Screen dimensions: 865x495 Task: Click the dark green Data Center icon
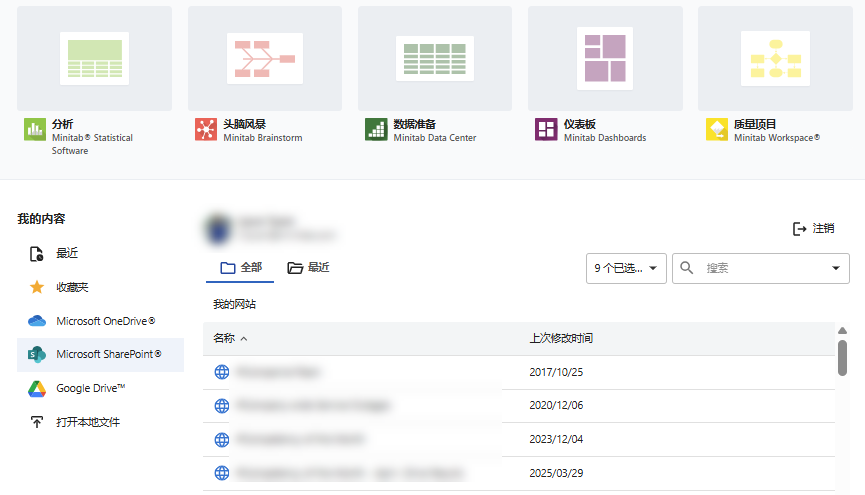pyautogui.click(x=376, y=130)
